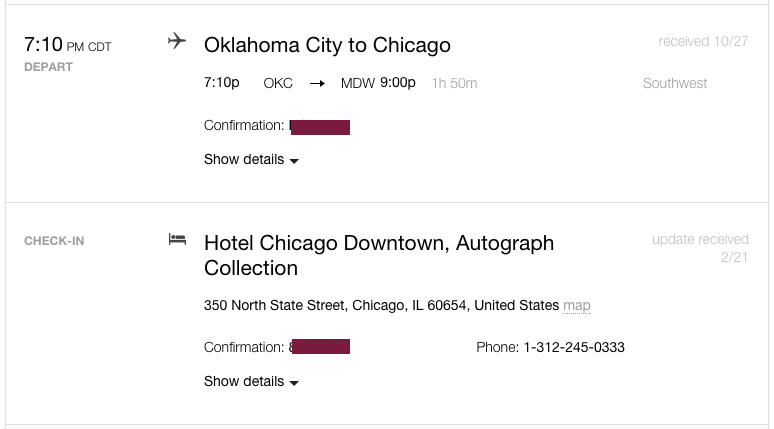This screenshot has height=429, width=774.
Task: Click the 1h 50m flight duration
Action: pos(454,84)
